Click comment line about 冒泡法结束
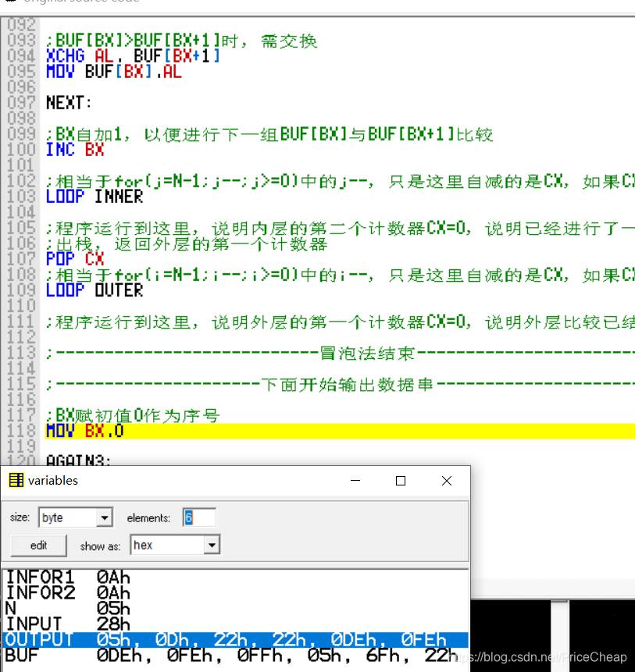This screenshot has height=672, width=635. 340,353
